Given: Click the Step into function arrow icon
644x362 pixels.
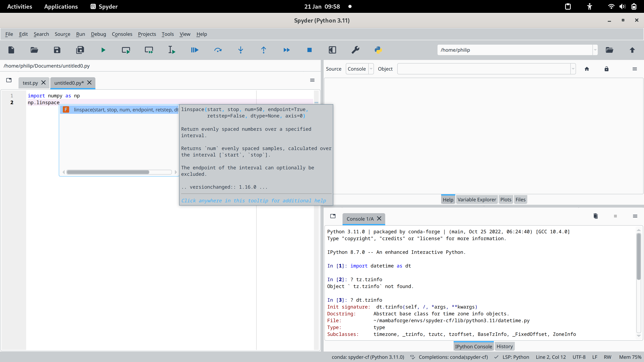Looking at the screenshot, I should [240, 50].
